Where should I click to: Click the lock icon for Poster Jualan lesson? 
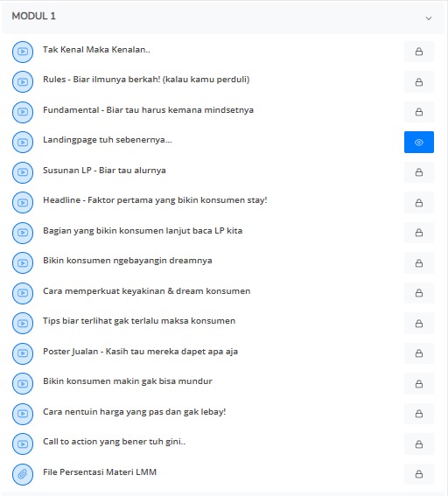click(419, 353)
